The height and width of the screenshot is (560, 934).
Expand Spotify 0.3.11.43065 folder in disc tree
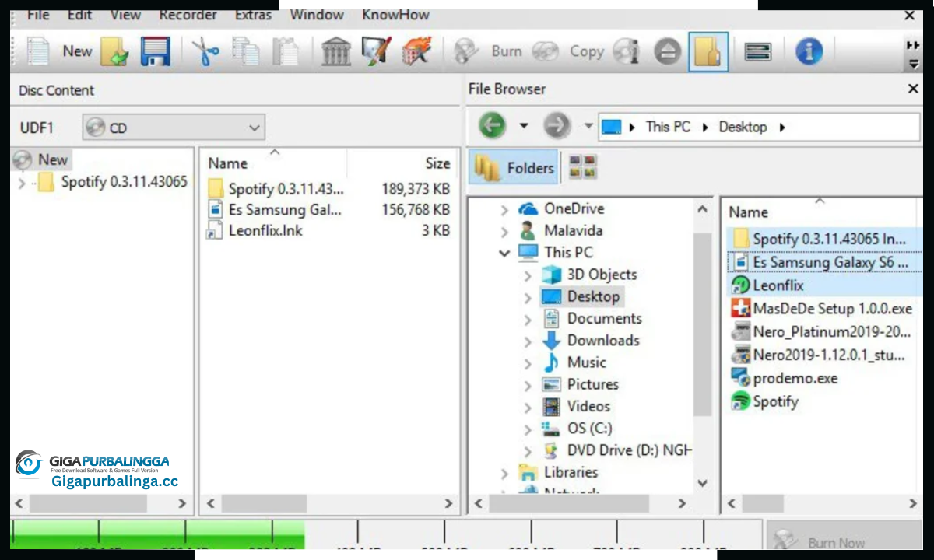click(22, 183)
